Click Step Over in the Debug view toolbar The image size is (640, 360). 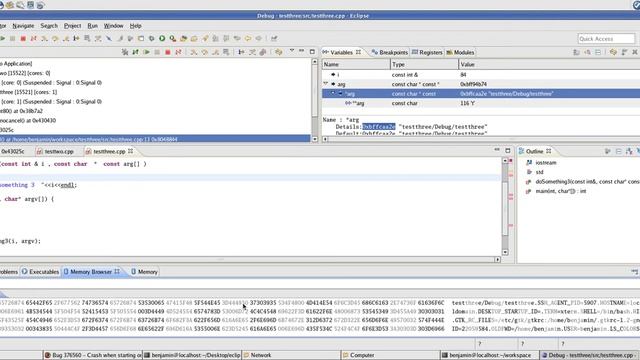tap(204, 52)
